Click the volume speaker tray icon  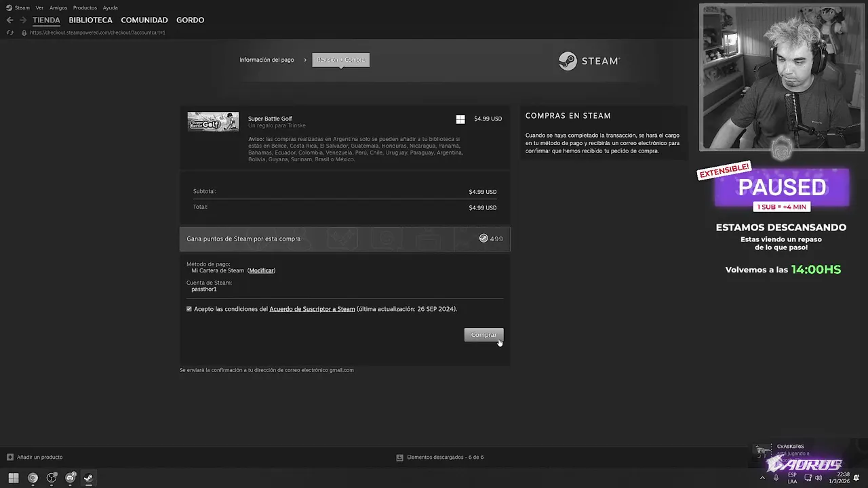click(x=818, y=478)
